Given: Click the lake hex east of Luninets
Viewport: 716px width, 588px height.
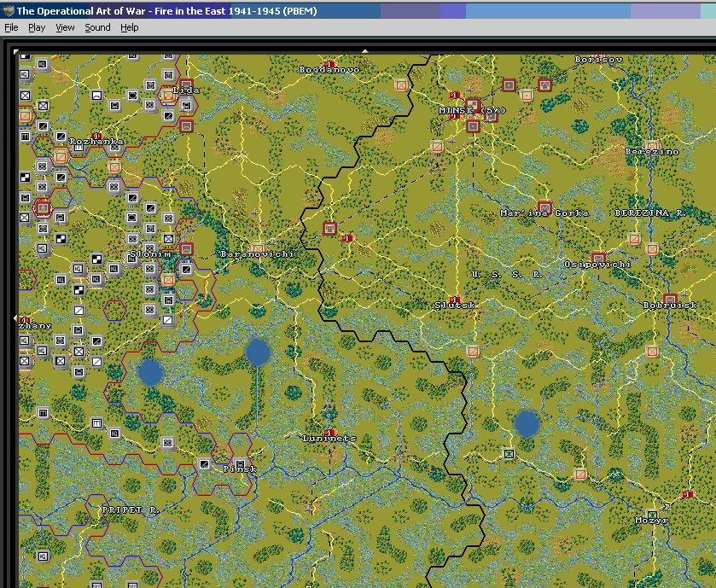Looking at the screenshot, I should pos(527,423).
